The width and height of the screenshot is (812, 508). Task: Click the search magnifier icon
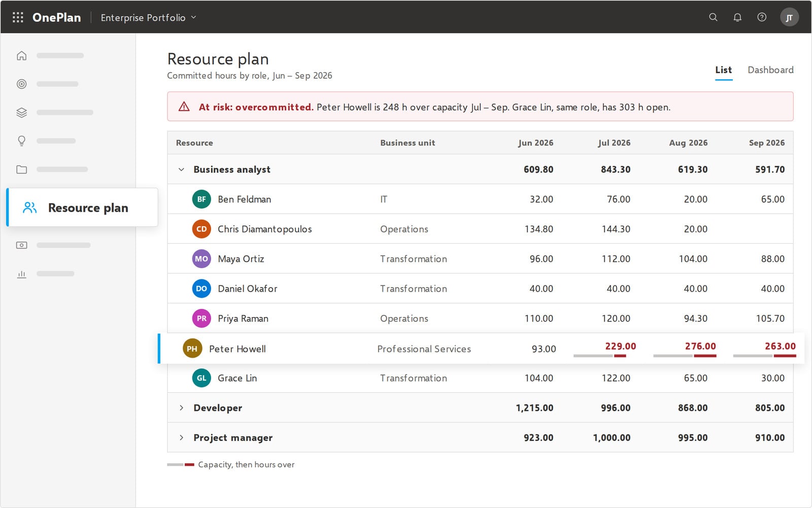tap(713, 17)
